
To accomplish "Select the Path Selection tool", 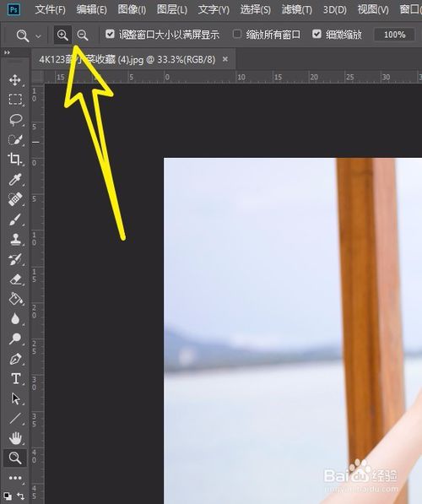I will pyautogui.click(x=15, y=398).
